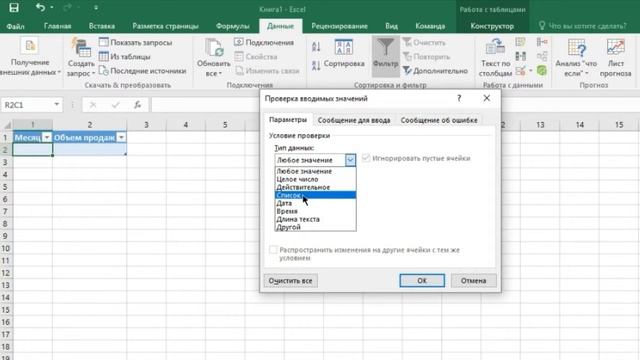Undo the last action

pyautogui.click(x=40, y=7)
